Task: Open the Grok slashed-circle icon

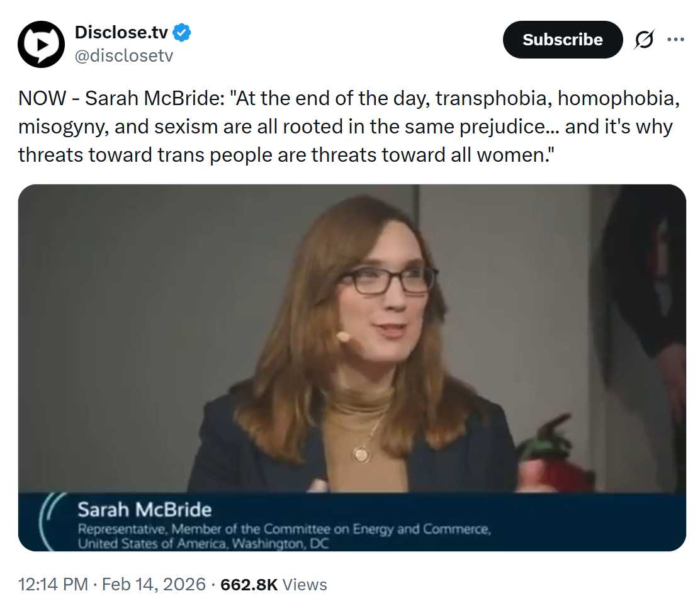Action: (x=644, y=40)
